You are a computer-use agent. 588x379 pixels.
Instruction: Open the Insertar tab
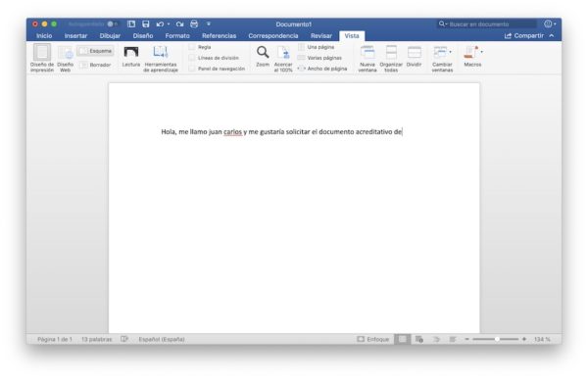pos(75,36)
